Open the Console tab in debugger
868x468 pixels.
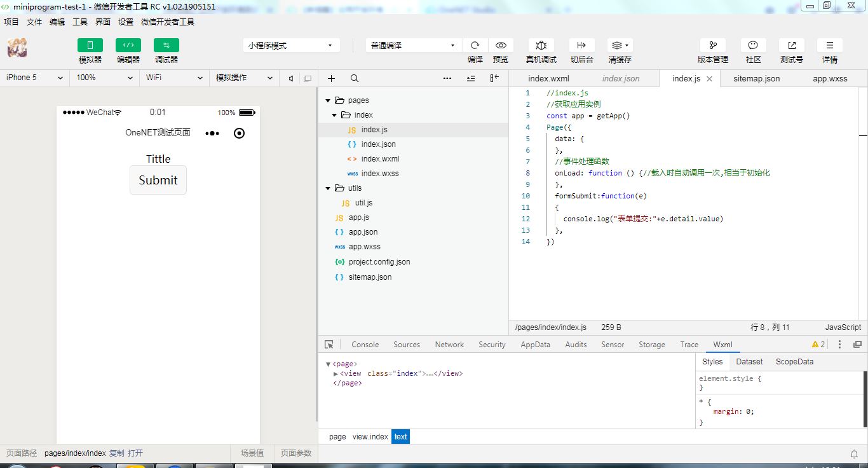point(365,345)
